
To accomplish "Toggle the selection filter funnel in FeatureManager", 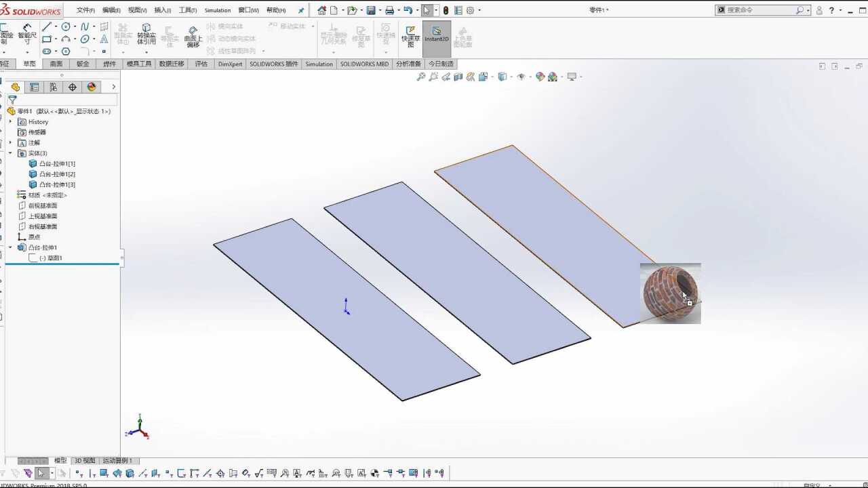I will [12, 99].
